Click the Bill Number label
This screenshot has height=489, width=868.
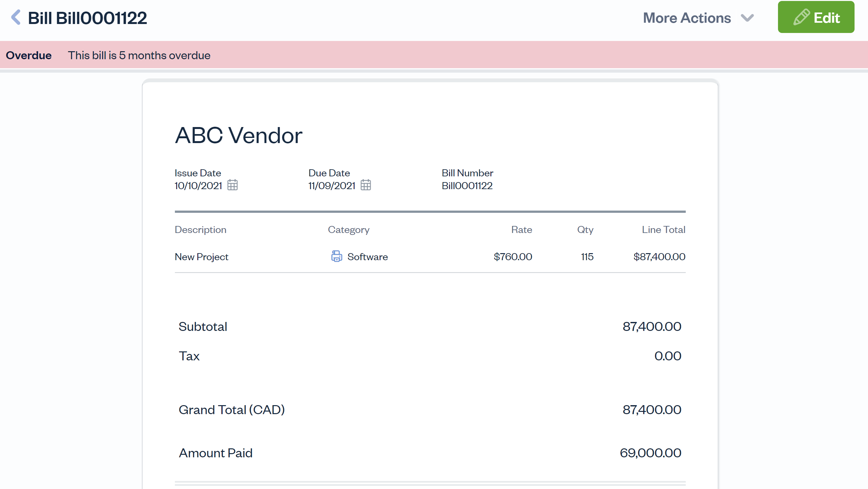(x=467, y=173)
